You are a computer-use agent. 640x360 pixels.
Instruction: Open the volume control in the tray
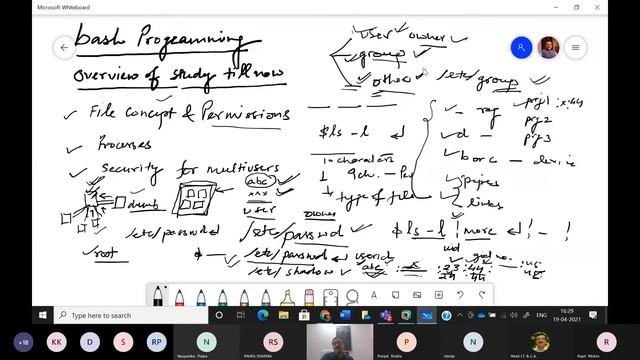point(514,315)
